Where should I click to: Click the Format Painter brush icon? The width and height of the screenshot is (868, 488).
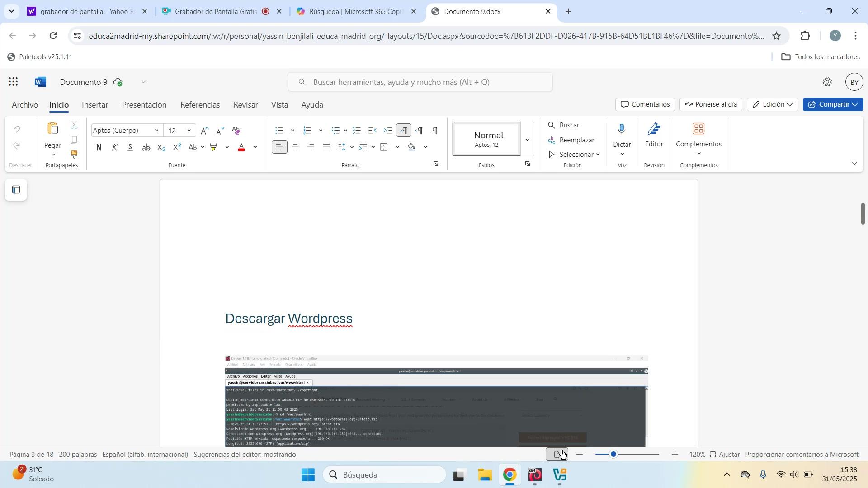coord(75,155)
